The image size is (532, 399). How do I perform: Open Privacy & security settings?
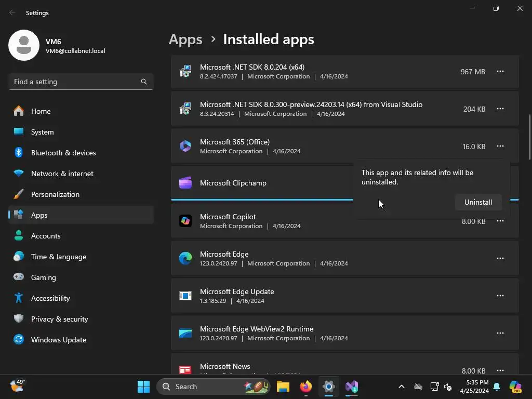point(81,319)
